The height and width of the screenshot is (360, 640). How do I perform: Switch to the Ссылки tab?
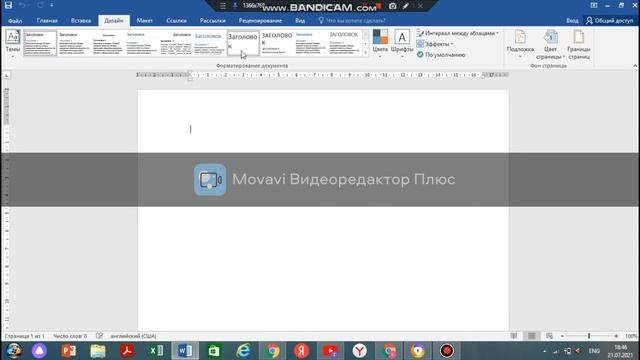[176, 20]
